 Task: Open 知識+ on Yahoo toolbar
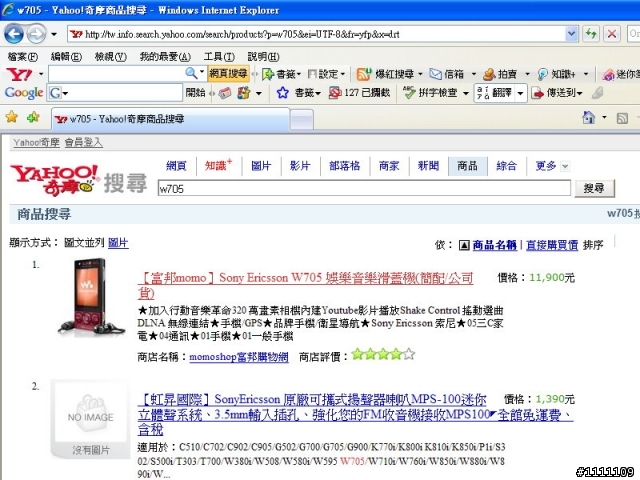(x=556, y=74)
